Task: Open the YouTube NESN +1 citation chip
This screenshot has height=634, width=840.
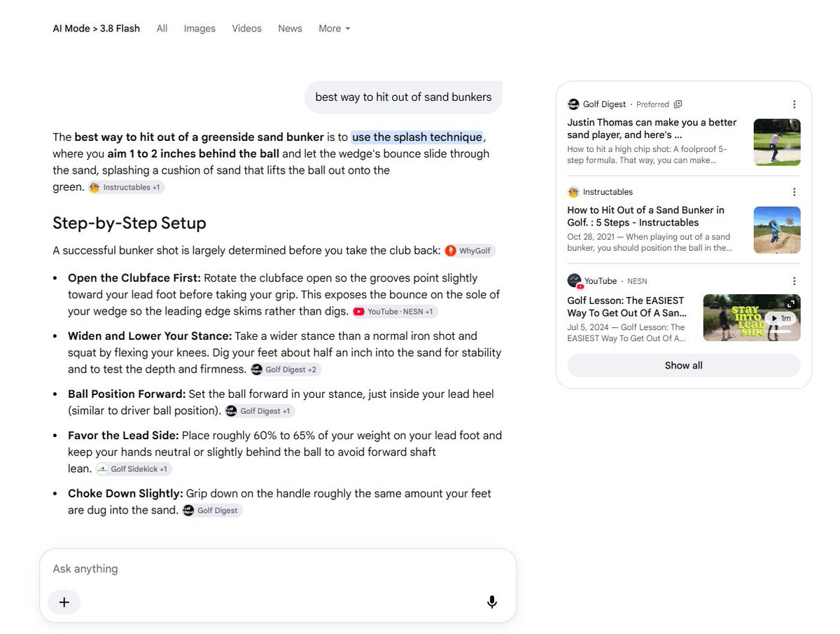Action: click(395, 311)
